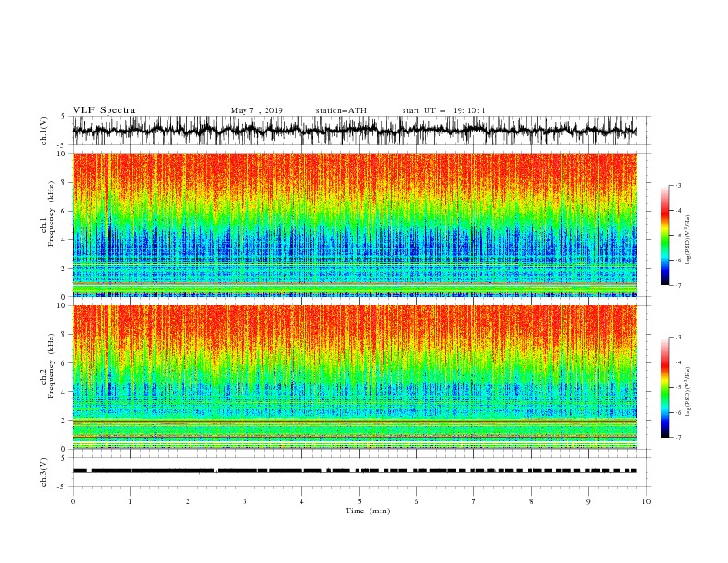Image resolution: width=728 pixels, height=563 pixels.
Task: Click the "Time (min)" axis label
Action: pos(368,511)
